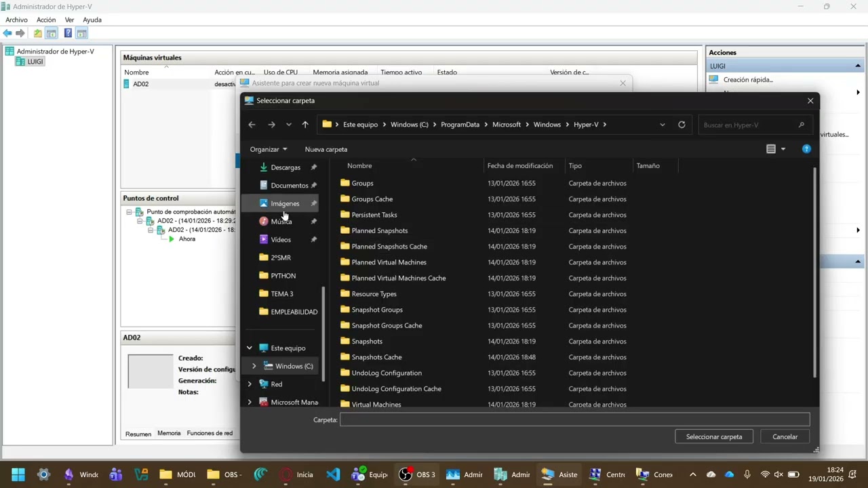Cancel the folder selection dialog

click(x=785, y=436)
